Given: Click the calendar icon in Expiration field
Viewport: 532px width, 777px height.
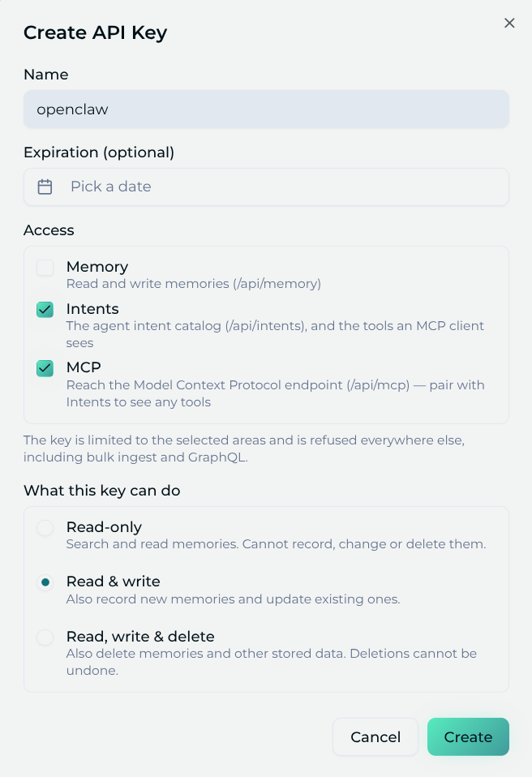Looking at the screenshot, I should click(45, 187).
